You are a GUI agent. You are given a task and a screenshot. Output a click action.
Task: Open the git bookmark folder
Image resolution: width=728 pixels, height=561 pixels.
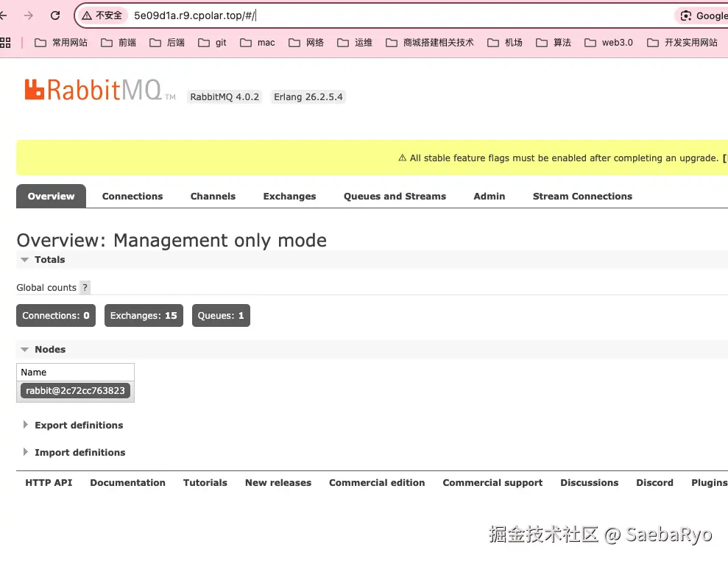pos(212,43)
